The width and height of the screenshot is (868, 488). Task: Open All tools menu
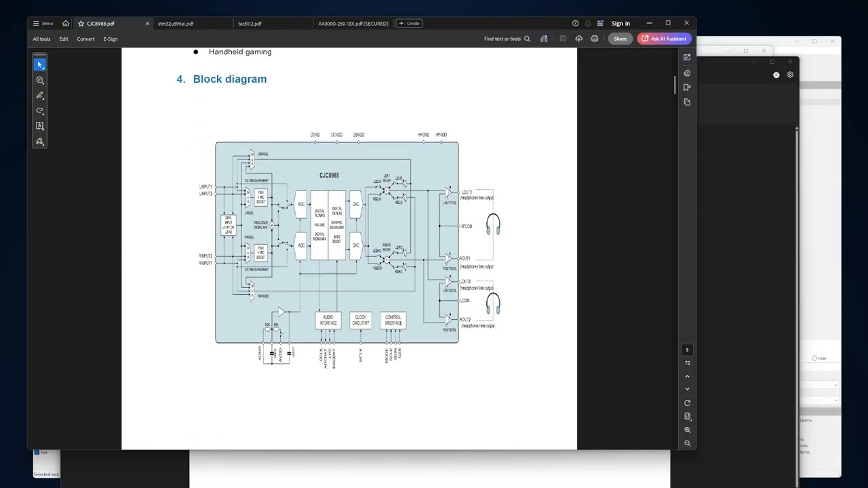41,39
